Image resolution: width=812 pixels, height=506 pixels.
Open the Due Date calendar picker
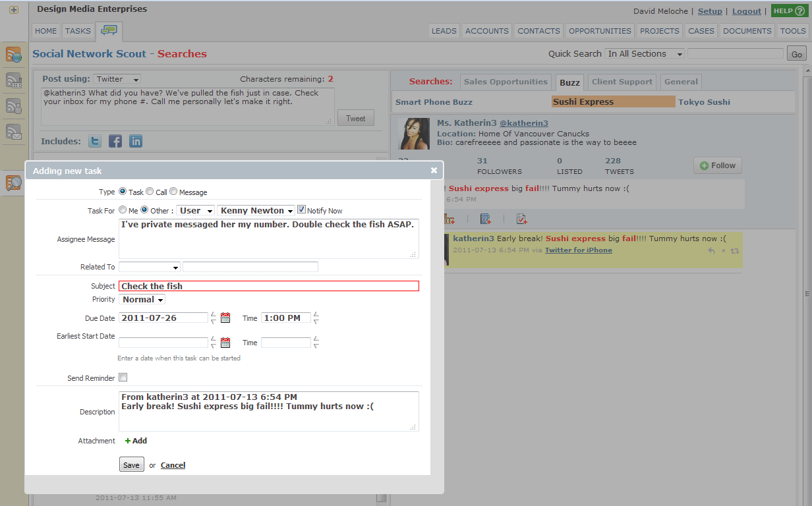[225, 318]
